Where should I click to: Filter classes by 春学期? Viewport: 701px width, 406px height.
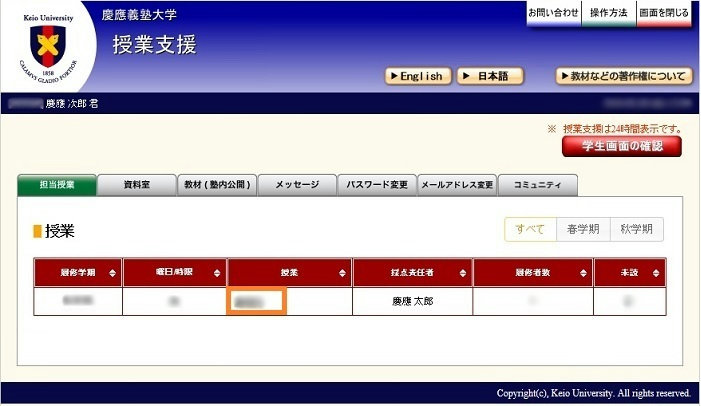tap(582, 229)
